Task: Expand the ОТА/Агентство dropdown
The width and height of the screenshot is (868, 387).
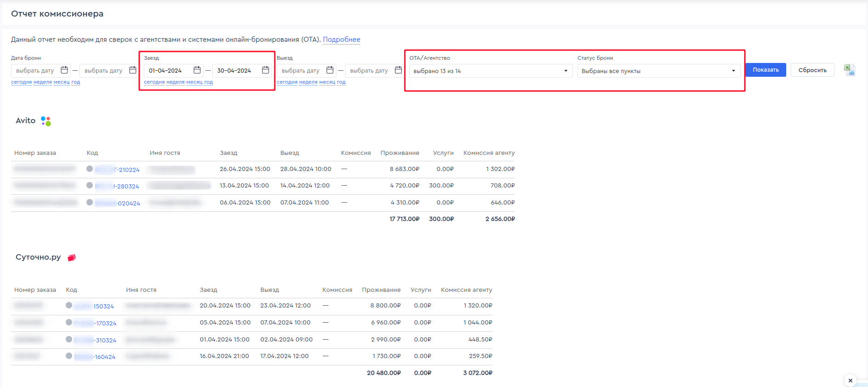Action: pyautogui.click(x=490, y=71)
